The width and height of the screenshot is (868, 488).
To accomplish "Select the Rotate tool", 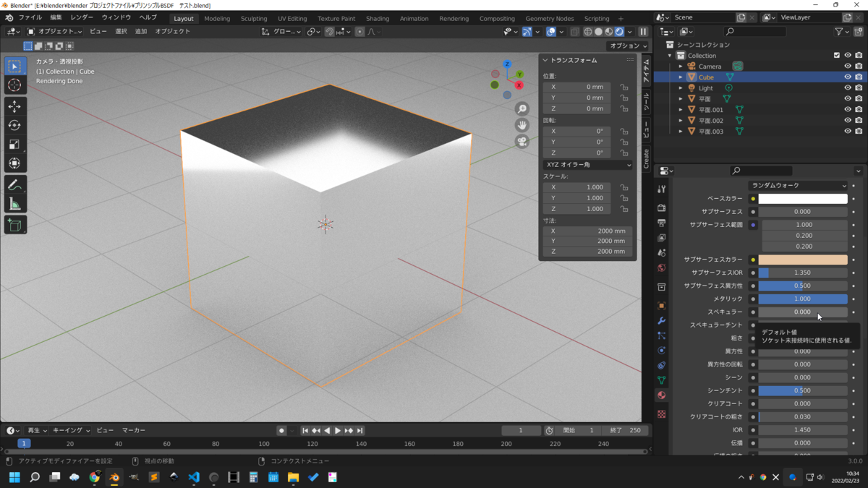I will pos(14,125).
